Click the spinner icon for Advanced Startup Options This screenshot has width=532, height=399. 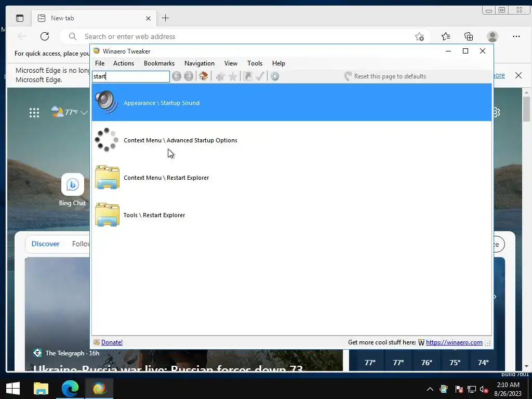[107, 139]
